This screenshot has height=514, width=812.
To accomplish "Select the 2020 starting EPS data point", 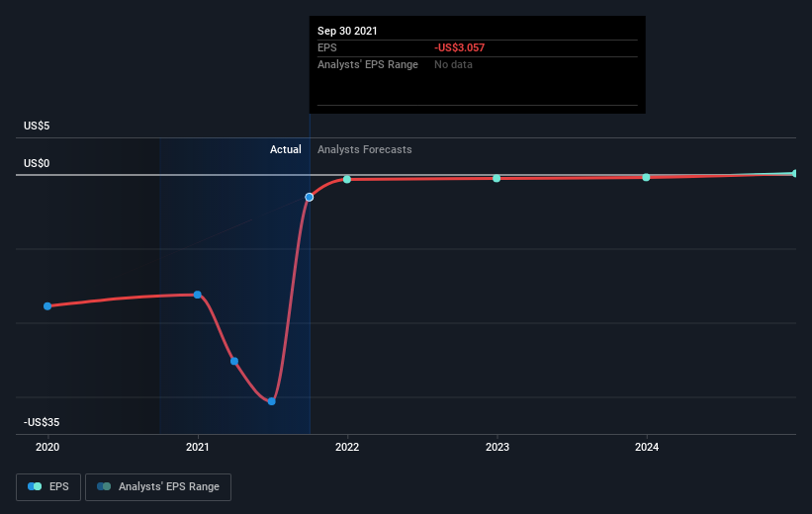I will pos(47,306).
